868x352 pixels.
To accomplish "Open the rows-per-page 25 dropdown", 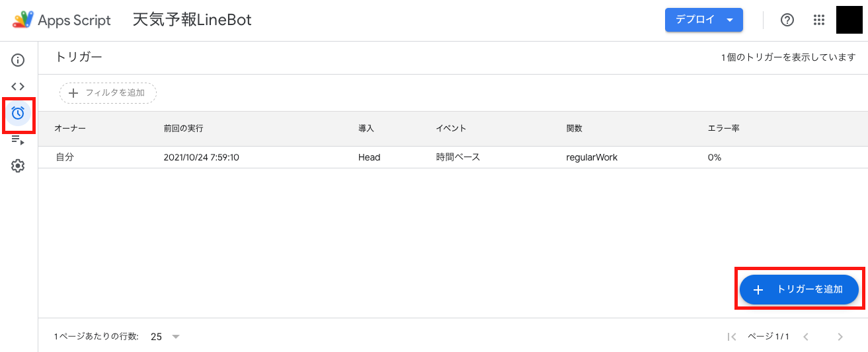I will pos(165,337).
